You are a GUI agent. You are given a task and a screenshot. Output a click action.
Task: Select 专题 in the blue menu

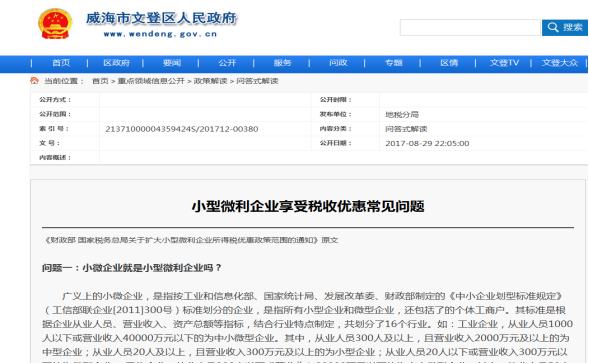(394, 63)
